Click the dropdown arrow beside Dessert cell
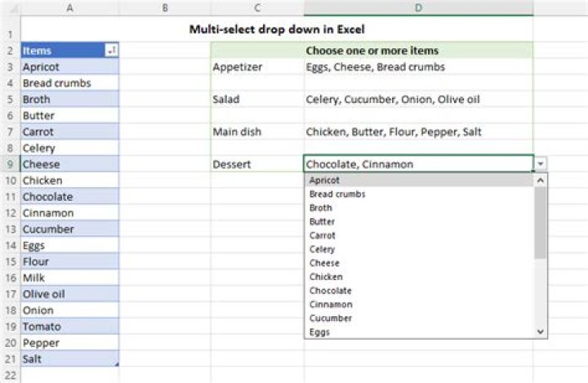Viewport: 588px width, 383px height. coord(541,164)
